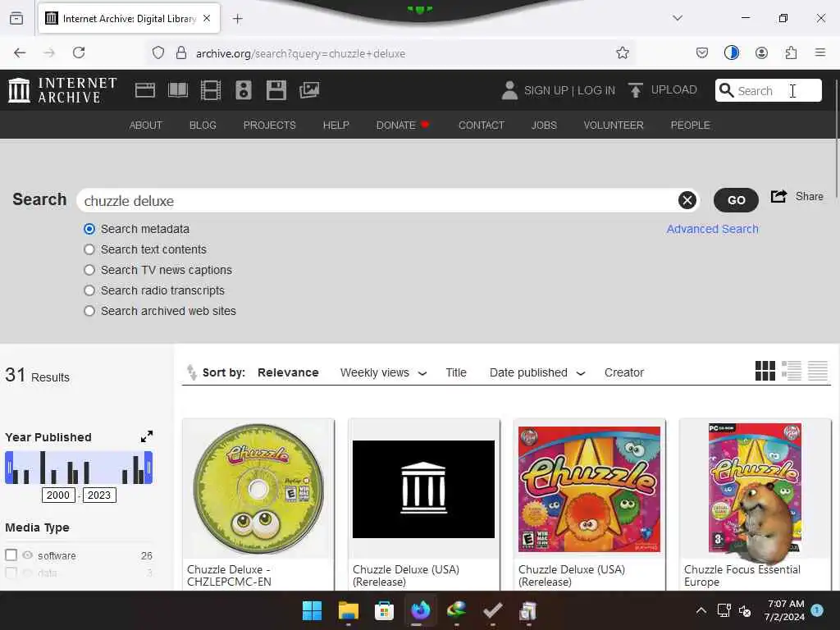This screenshot has width=840, height=630.
Task: Toggle the sort direction arrows
Action: (x=191, y=372)
